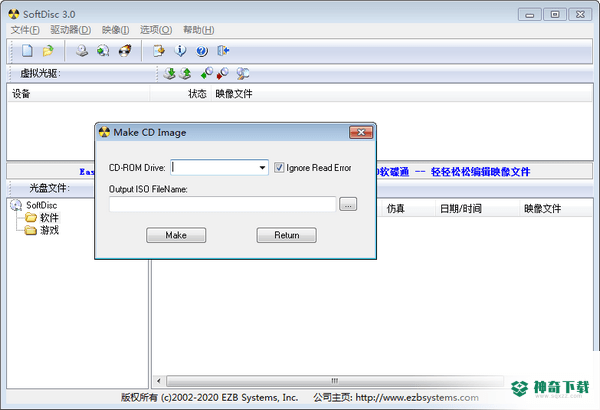Click the exit door icon
Screen dimensions: 600x410
point(223,51)
